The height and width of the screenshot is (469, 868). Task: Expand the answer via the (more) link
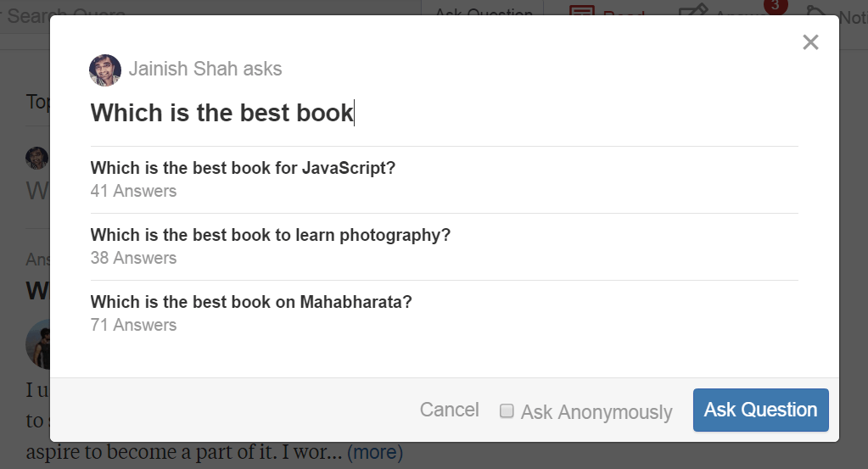(x=375, y=452)
